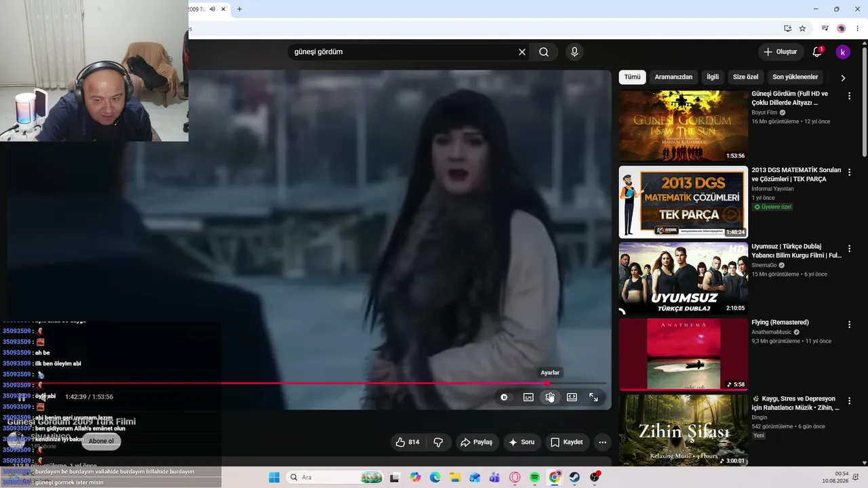Screen dimensions: 868x488
Task: Open Chrome media controls icon
Action: click(825, 28)
